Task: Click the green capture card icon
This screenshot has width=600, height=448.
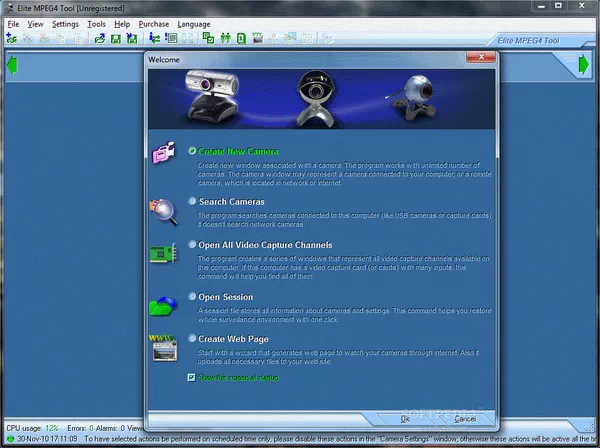Action: click(163, 253)
